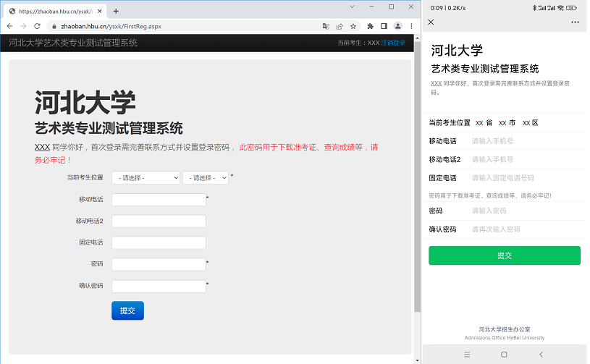Click the web form 固定电话 input

(x=159, y=242)
